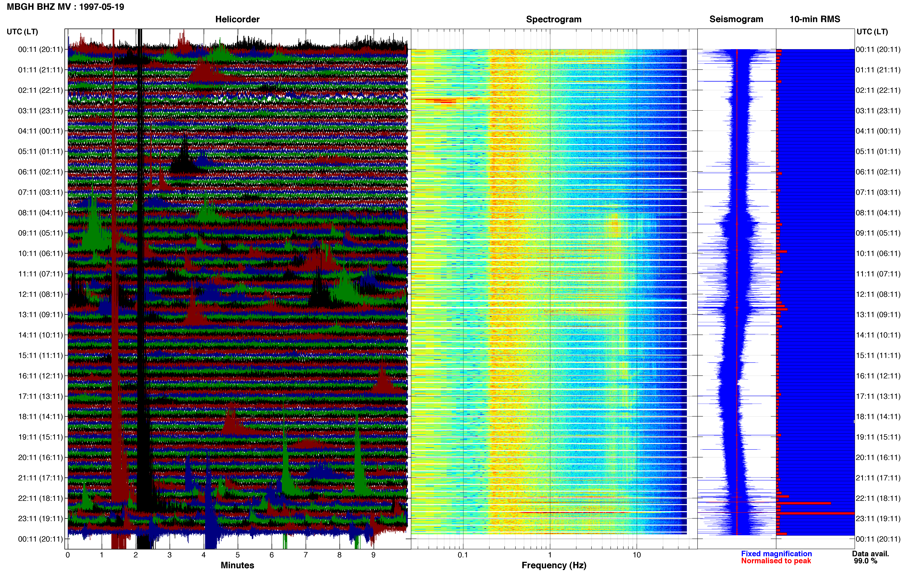Click the left time label '15:11 (11:11)'

[x=41, y=356]
